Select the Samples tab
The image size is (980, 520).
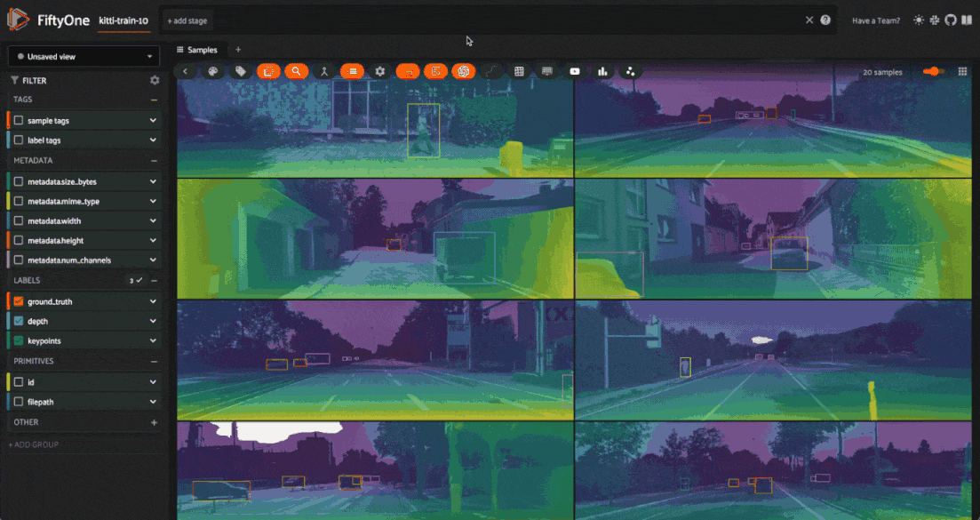197,50
